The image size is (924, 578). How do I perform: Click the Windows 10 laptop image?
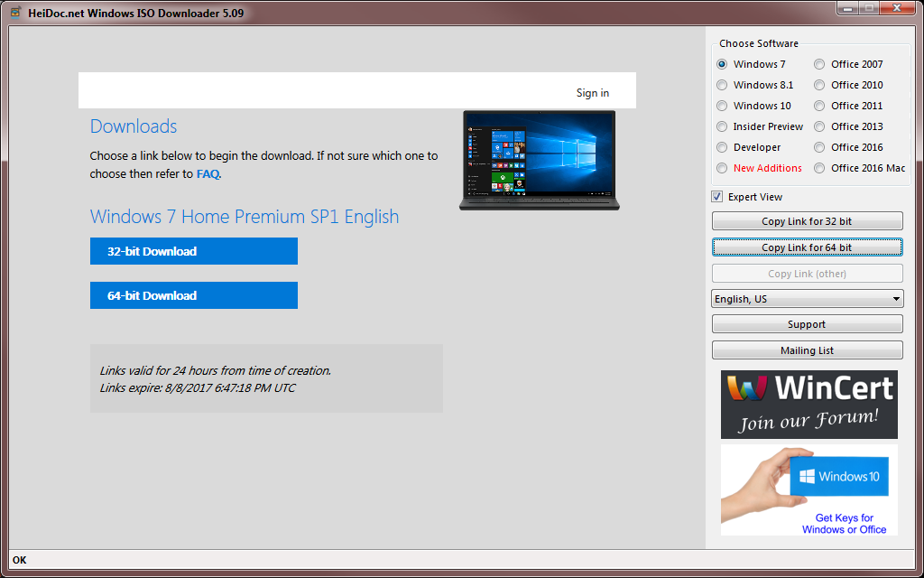click(540, 161)
